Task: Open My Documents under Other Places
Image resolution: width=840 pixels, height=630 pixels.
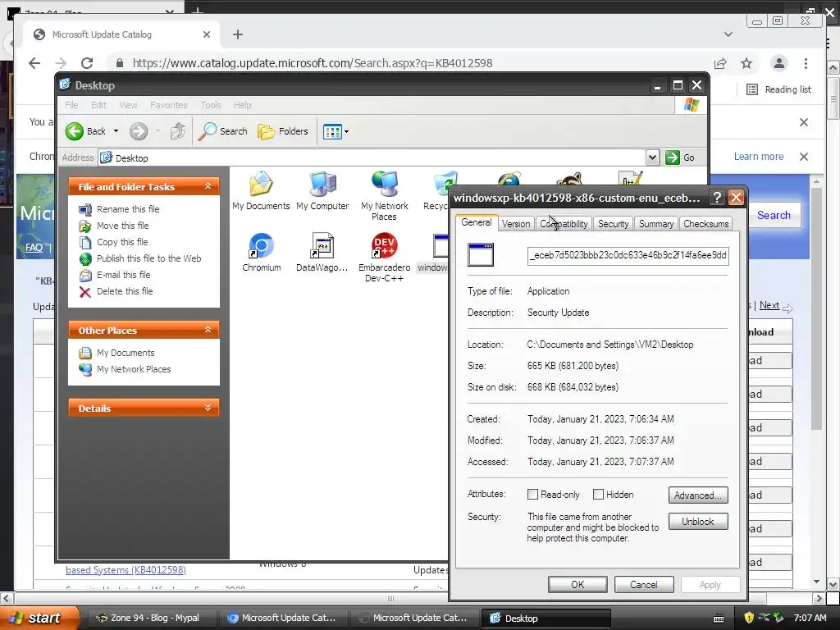Action: click(x=126, y=353)
